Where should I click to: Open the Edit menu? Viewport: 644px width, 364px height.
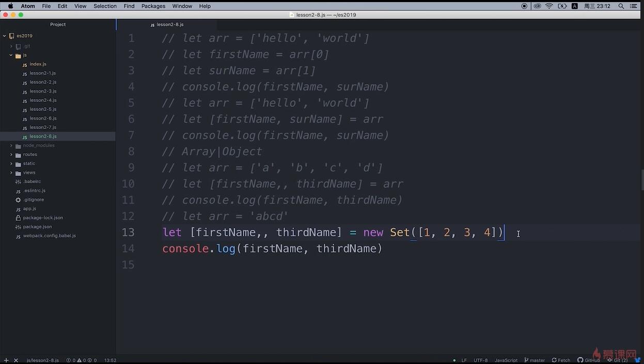pos(62,6)
